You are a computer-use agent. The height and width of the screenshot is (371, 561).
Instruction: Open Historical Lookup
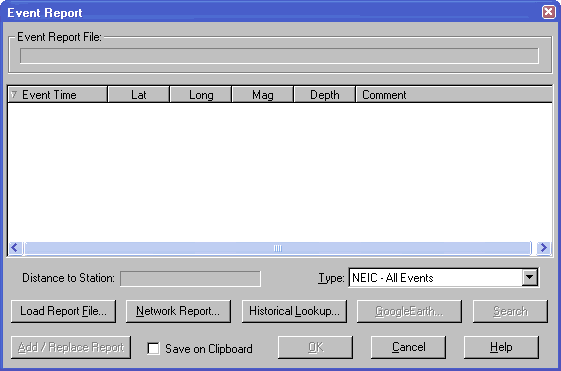coord(294,311)
